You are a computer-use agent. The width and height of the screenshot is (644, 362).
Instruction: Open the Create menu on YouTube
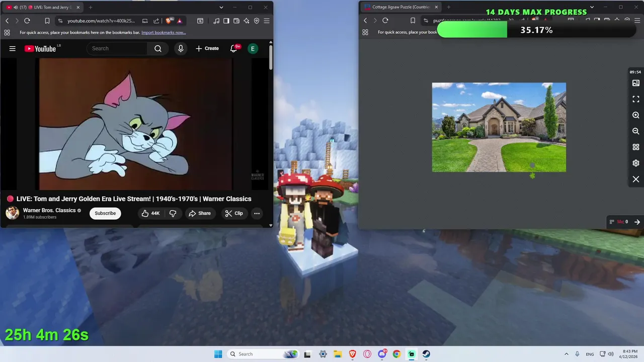(207, 48)
